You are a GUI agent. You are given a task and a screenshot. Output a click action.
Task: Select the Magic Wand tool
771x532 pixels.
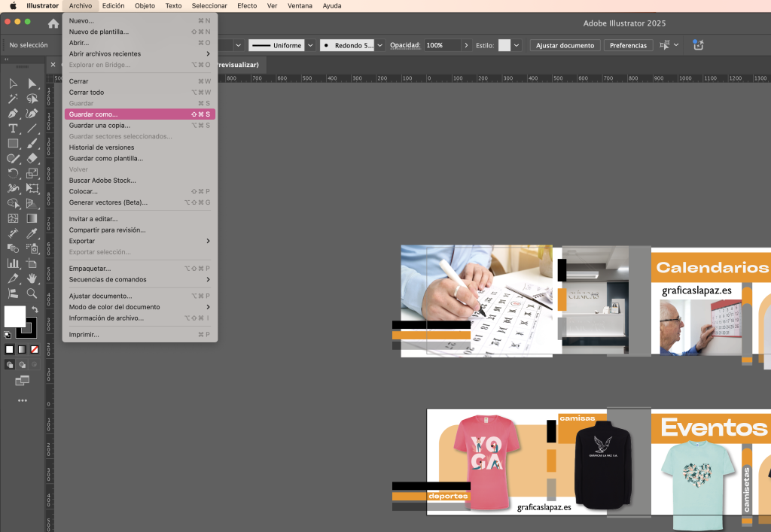pyautogui.click(x=13, y=99)
